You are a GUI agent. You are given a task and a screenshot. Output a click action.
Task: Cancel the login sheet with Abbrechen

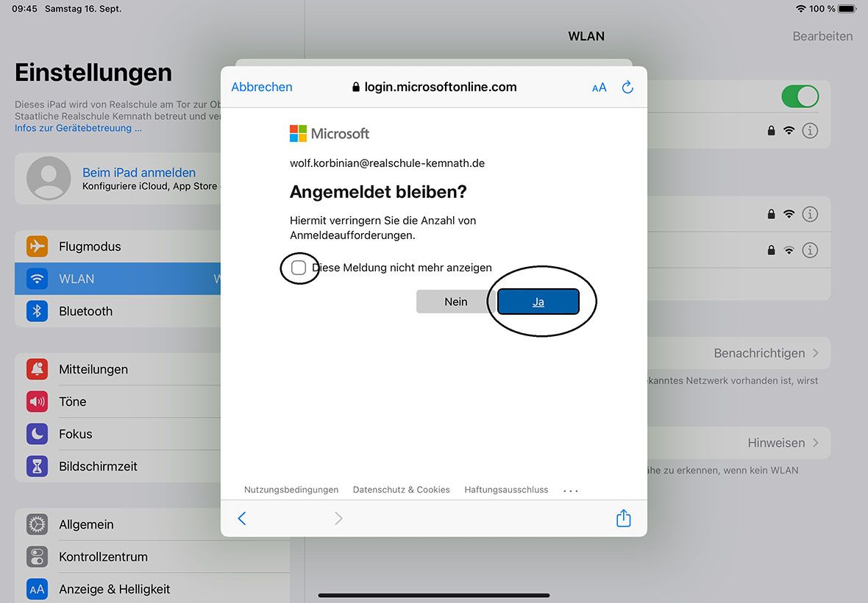(x=262, y=87)
